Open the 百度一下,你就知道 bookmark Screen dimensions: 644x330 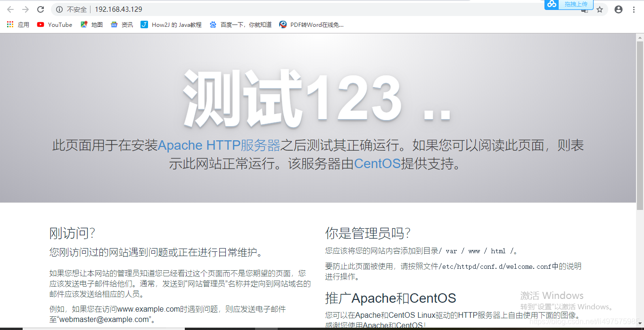pos(240,24)
